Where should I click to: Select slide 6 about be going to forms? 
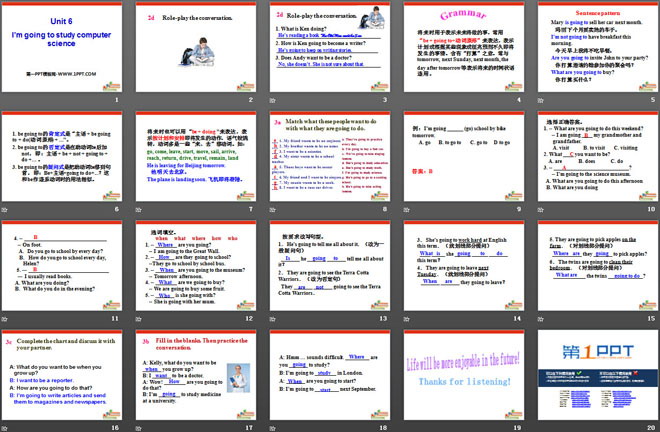click(62, 156)
